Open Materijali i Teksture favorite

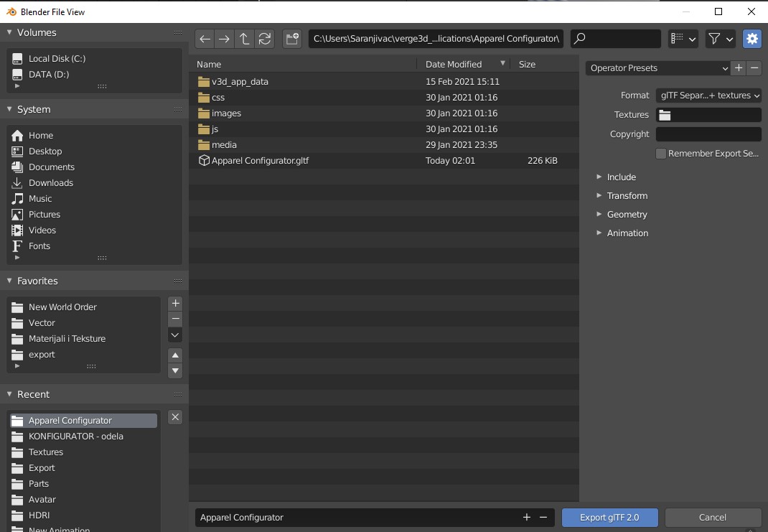[83, 338]
